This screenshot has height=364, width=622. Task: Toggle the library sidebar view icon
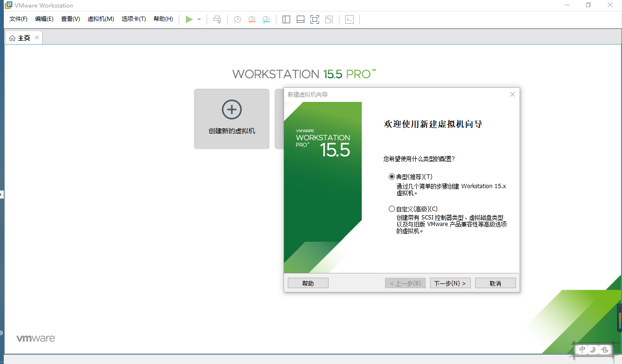coord(286,19)
